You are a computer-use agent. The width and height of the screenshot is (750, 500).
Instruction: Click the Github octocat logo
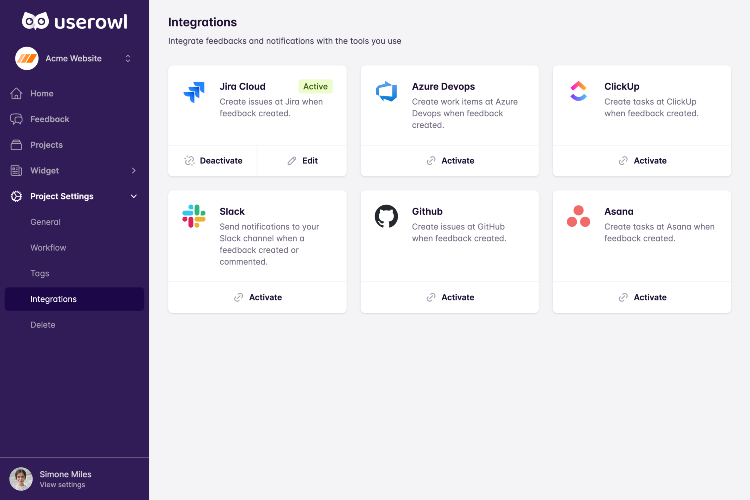tap(386, 217)
